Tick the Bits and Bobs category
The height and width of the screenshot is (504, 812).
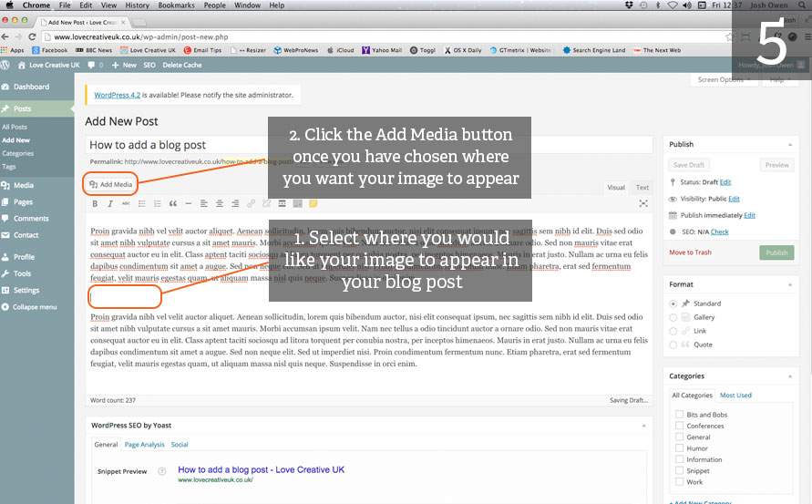[x=679, y=416]
